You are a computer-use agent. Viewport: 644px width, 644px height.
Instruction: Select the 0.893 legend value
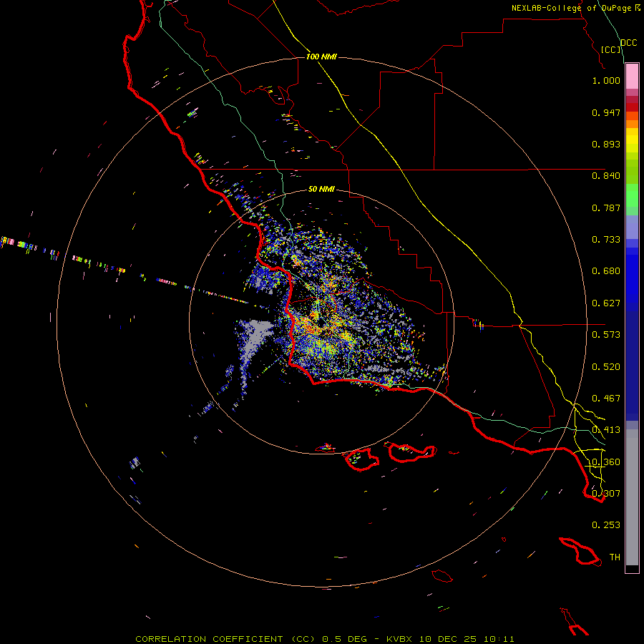click(606, 144)
